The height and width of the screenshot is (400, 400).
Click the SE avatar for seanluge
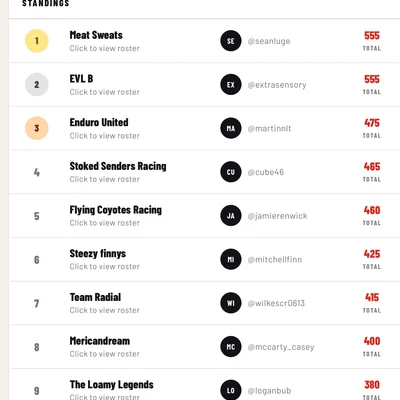click(x=231, y=41)
